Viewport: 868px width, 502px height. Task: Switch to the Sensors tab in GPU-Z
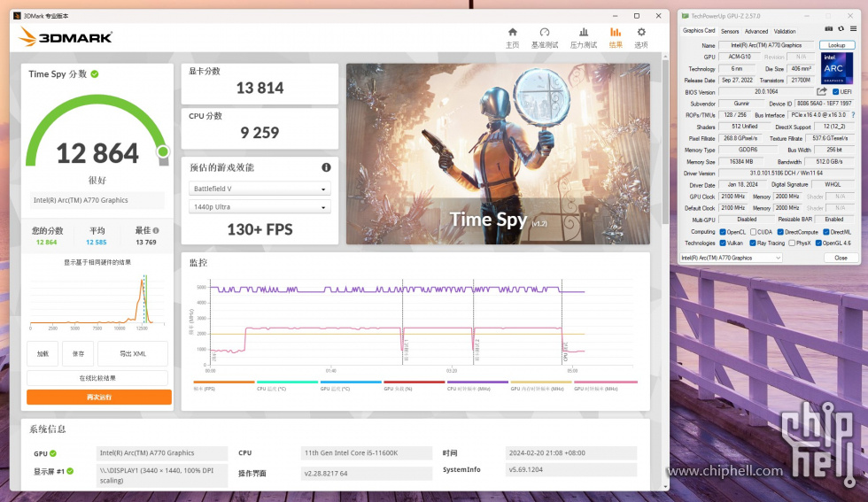coord(730,32)
